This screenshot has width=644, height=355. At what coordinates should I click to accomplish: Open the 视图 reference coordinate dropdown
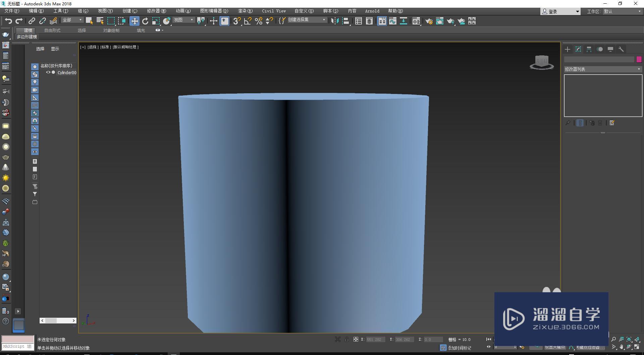click(184, 20)
